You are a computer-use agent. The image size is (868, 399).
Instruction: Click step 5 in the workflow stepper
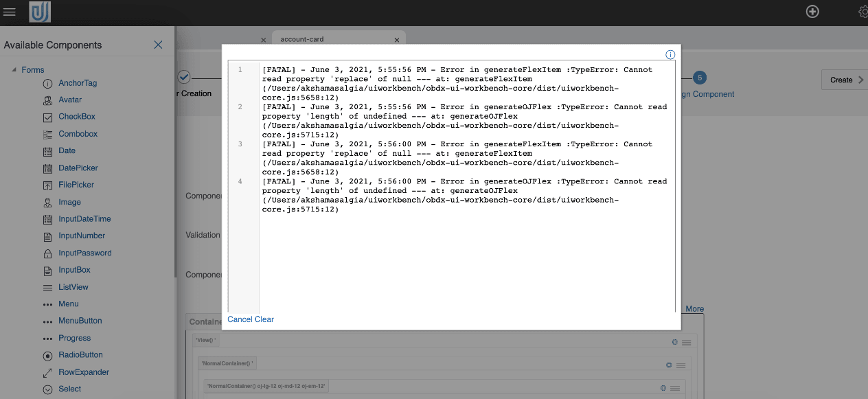click(700, 78)
